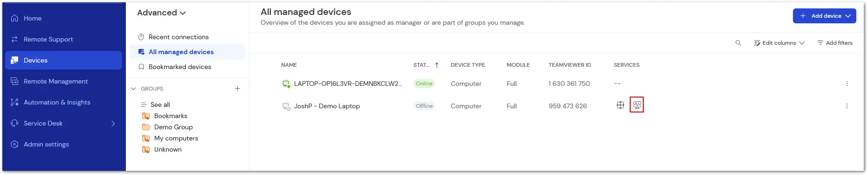Click the offline JoshP device icon
The height and width of the screenshot is (175, 868).
(286, 106)
